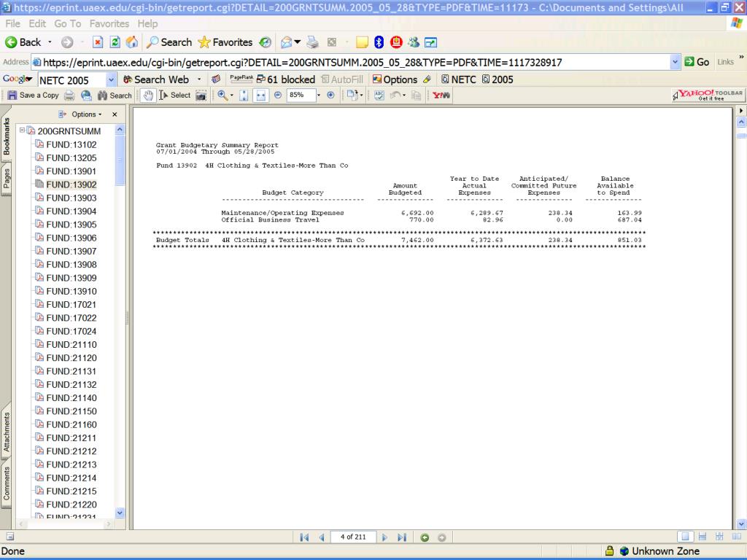Image resolution: width=747 pixels, height=560 pixels.
Task: Open the Comments side tab
Action: coord(6,483)
